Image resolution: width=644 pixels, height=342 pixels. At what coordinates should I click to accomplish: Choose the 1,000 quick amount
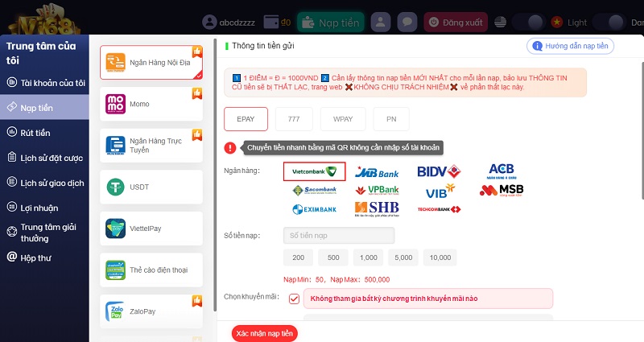[369, 258]
